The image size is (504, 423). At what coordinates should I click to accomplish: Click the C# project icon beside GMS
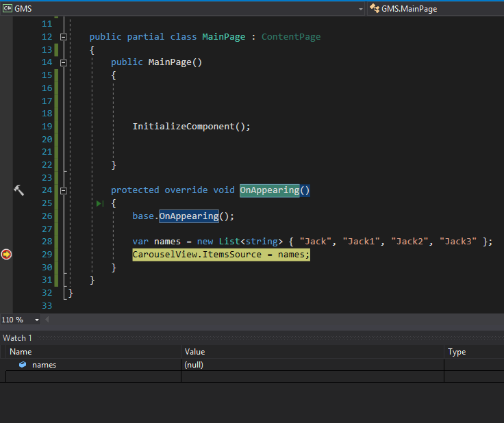tap(7, 9)
